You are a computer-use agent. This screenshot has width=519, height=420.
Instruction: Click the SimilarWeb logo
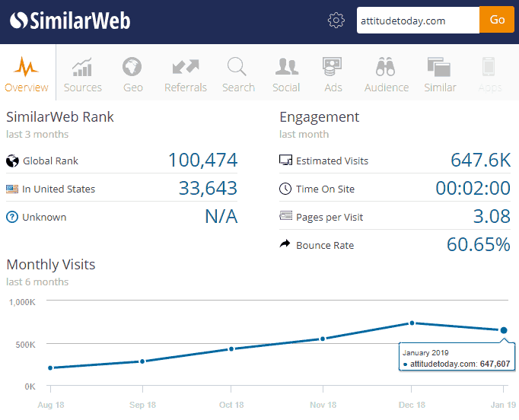70,21
